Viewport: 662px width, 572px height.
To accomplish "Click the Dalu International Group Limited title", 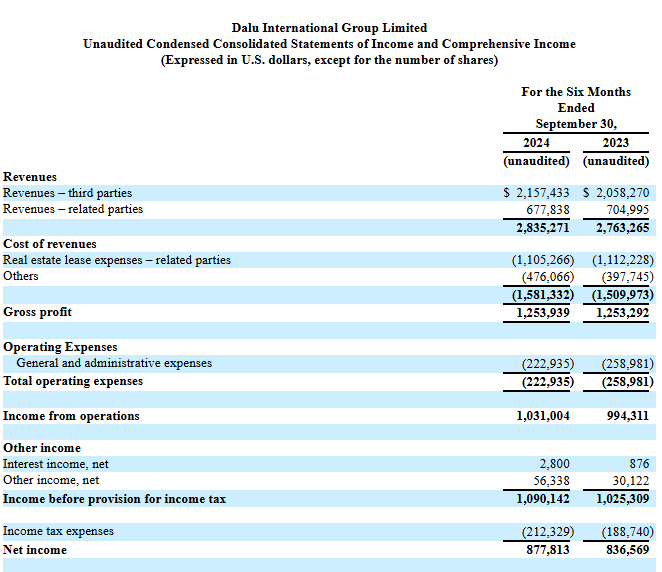I will [x=329, y=28].
